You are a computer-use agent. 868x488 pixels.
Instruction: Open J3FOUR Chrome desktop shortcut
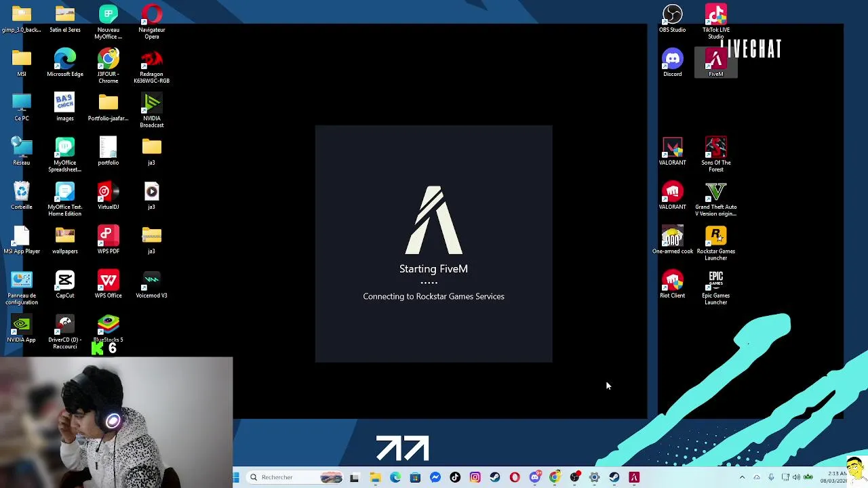tap(108, 66)
